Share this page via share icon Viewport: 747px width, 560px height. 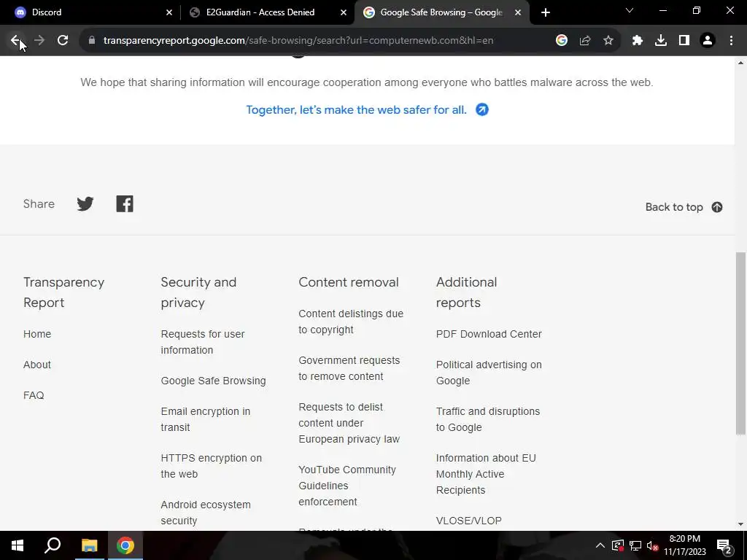[585, 41]
